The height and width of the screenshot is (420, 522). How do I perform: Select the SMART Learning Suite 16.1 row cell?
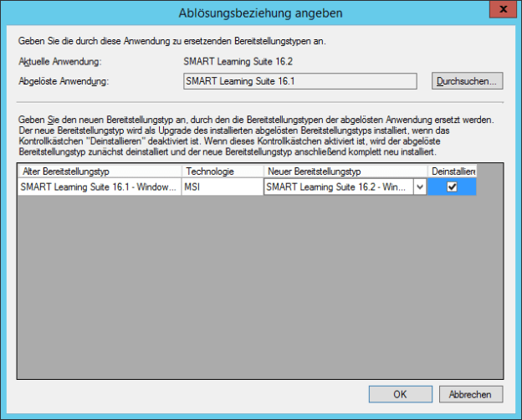click(99, 187)
